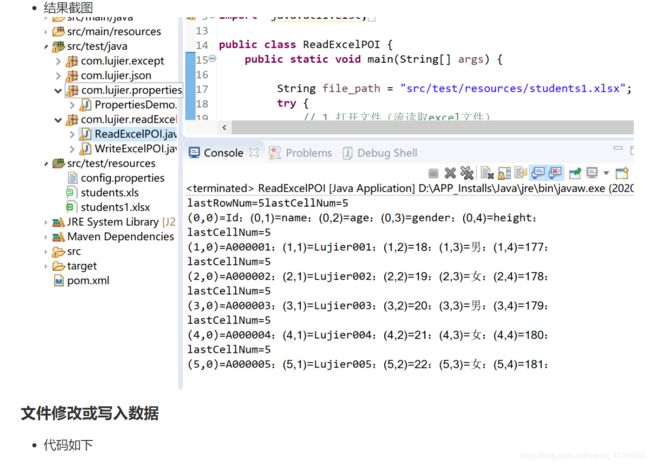The image size is (650, 464).
Task: Toggle Show Console When Standard Error Changes
Action: [x=555, y=172]
